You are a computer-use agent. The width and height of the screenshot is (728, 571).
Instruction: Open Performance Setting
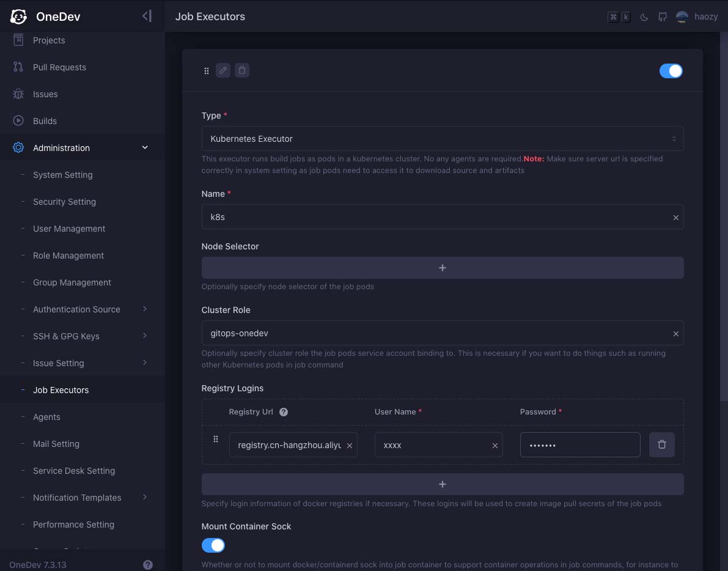pyautogui.click(x=73, y=525)
